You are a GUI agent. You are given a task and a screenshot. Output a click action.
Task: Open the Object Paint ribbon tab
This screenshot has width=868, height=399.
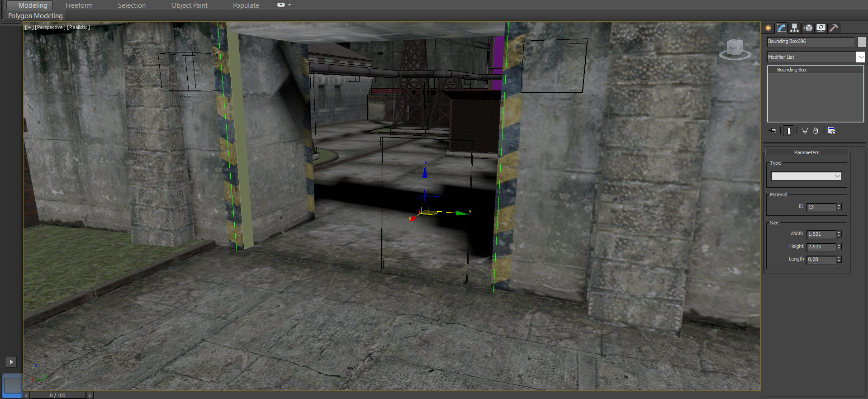(189, 5)
